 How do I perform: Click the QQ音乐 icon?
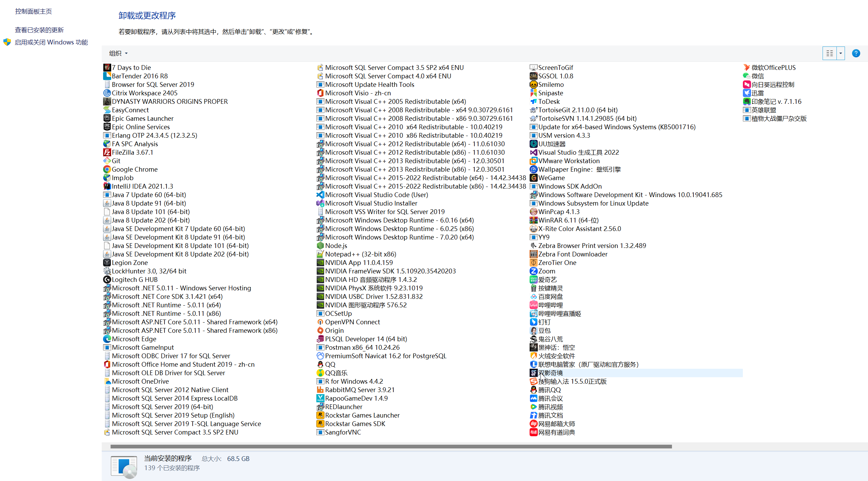[x=320, y=373]
